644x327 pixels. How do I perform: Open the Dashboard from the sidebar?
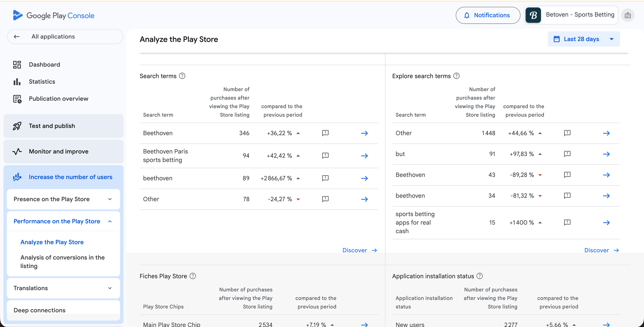coord(44,64)
